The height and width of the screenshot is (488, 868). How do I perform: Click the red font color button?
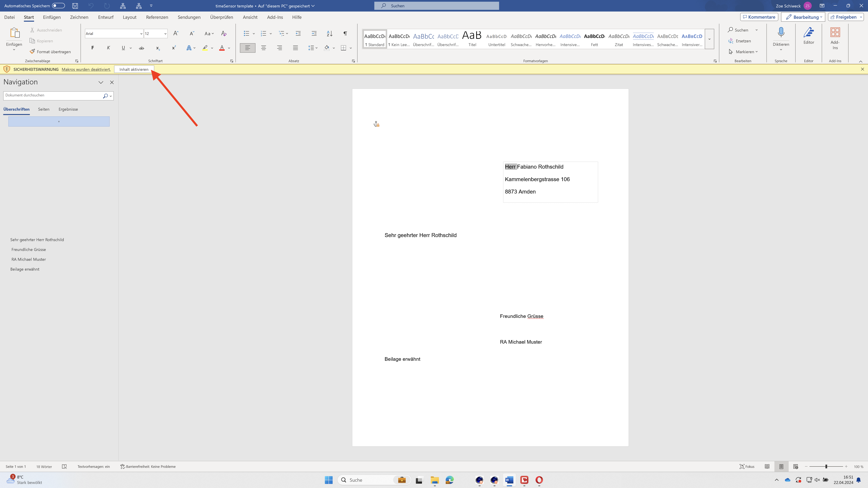(x=222, y=48)
